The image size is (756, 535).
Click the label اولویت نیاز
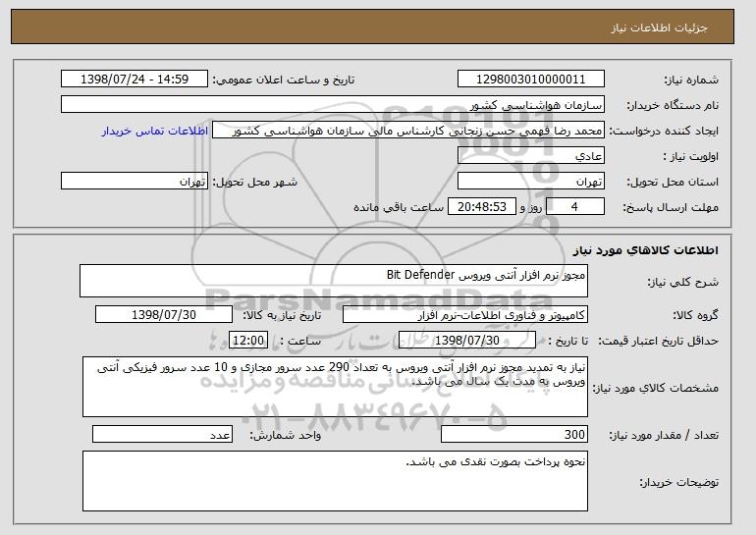[x=691, y=156]
